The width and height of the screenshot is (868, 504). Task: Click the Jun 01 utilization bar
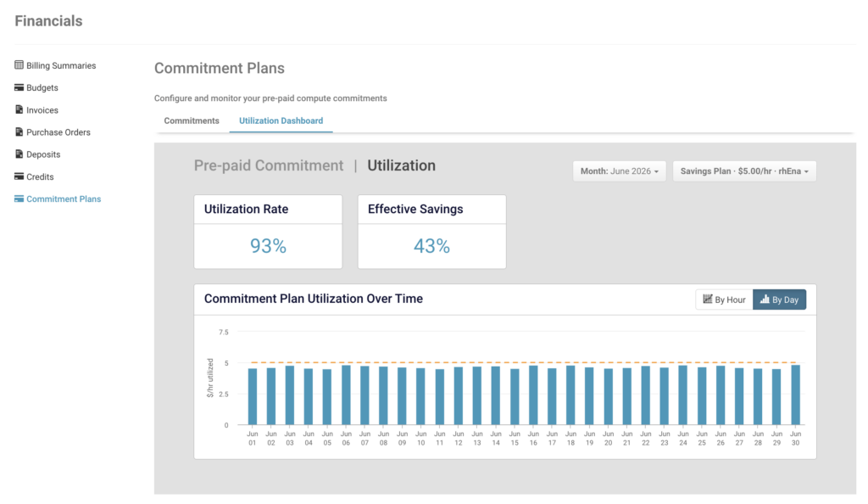[253, 396]
